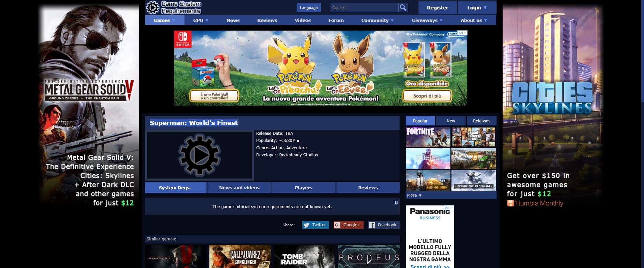This screenshot has height=268, width=644.
Task: Click the Language button
Action: (308, 8)
